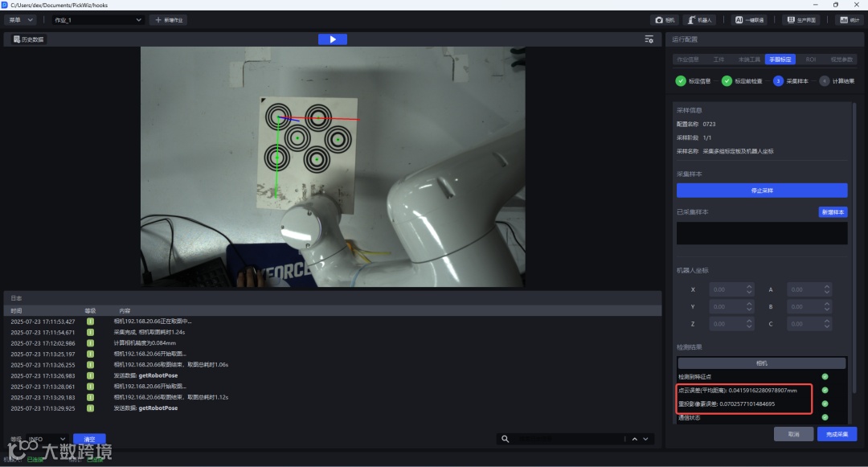
Task: Click the 取消 cancel button
Action: point(793,434)
